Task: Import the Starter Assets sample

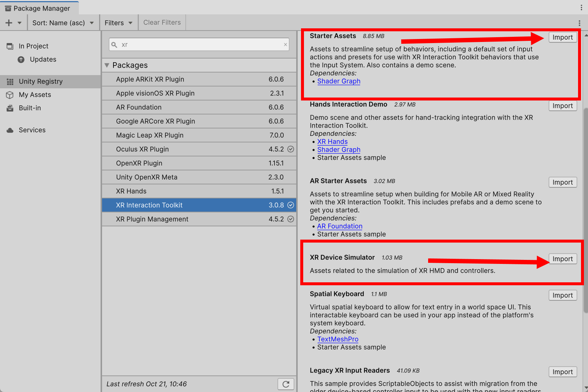Action: (x=563, y=37)
